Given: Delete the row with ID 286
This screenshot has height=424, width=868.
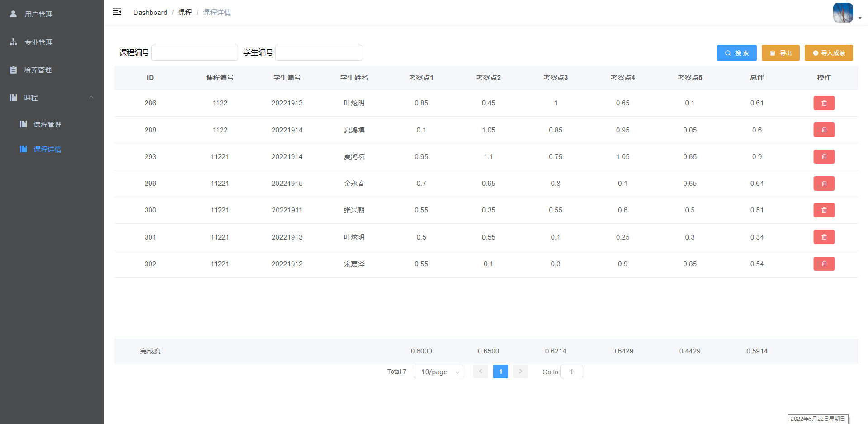Looking at the screenshot, I should pos(824,103).
